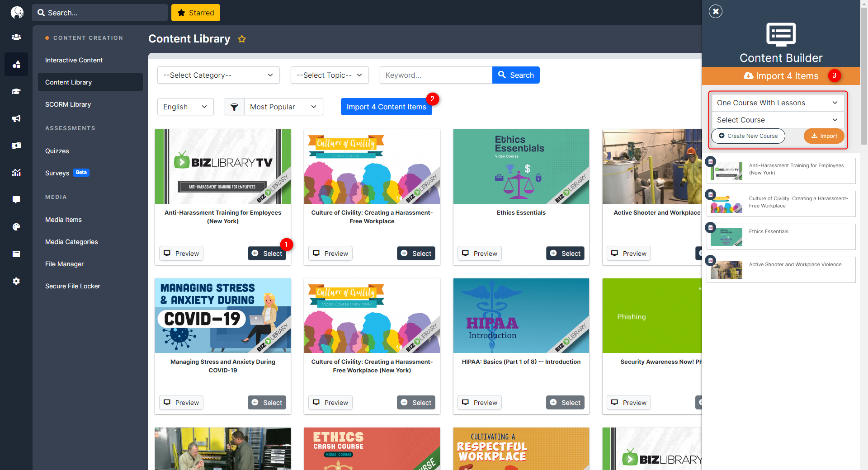Click the Phishing green thumbnail
The height and width of the screenshot is (470, 868).
[x=652, y=315]
